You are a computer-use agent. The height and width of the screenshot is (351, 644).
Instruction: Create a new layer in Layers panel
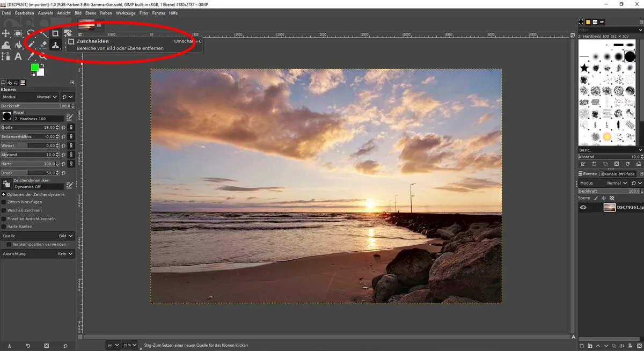tap(582, 346)
